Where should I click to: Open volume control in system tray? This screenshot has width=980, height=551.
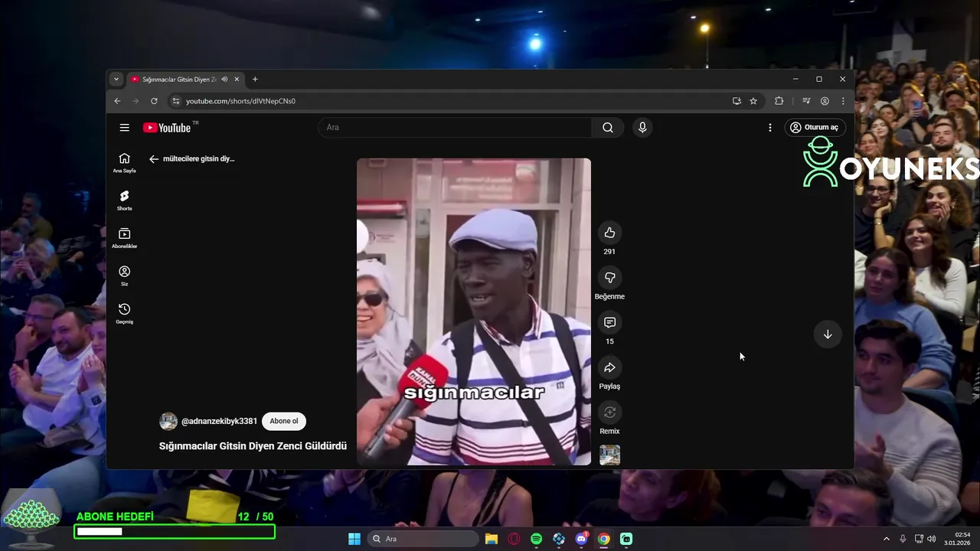[x=932, y=539]
